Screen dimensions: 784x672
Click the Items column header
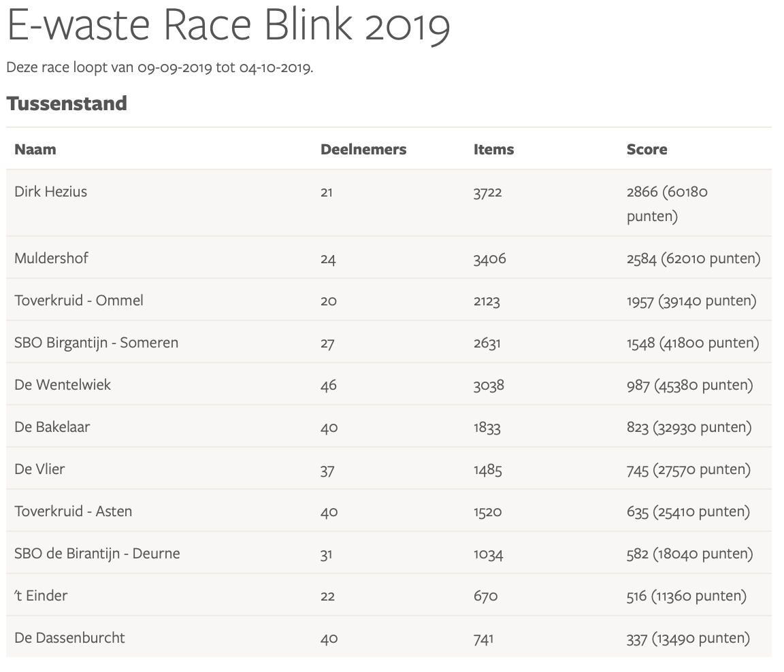pyautogui.click(x=493, y=150)
